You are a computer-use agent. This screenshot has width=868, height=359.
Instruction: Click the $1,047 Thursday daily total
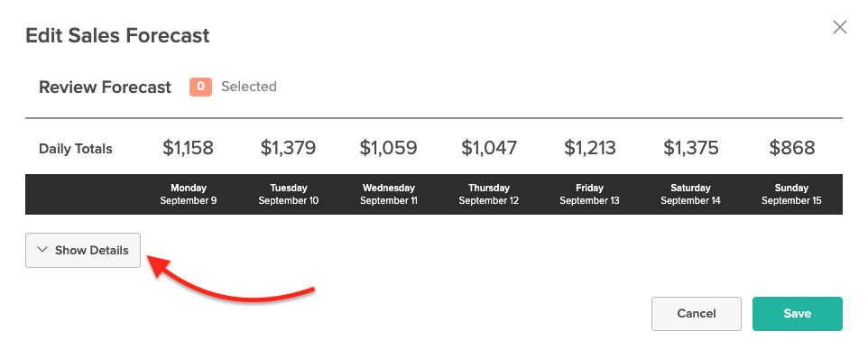[489, 148]
